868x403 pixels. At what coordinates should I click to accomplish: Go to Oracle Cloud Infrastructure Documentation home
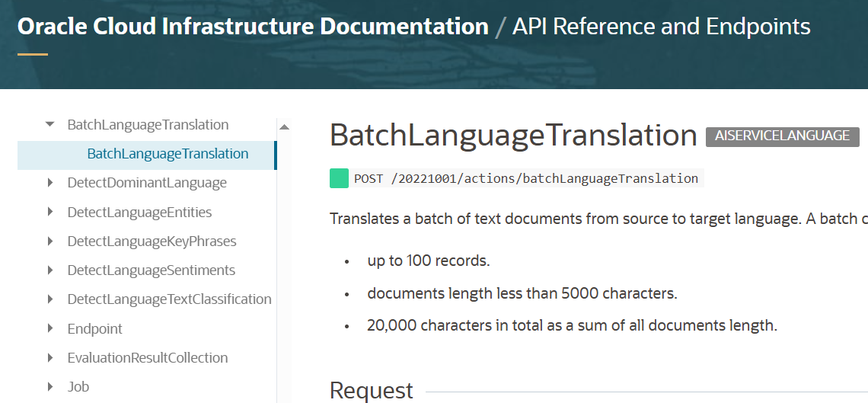253,27
